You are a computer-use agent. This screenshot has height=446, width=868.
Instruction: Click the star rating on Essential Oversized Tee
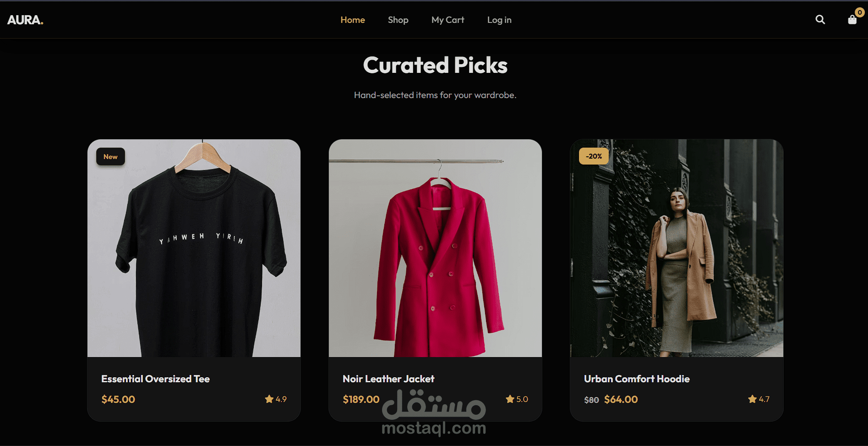tap(276, 399)
